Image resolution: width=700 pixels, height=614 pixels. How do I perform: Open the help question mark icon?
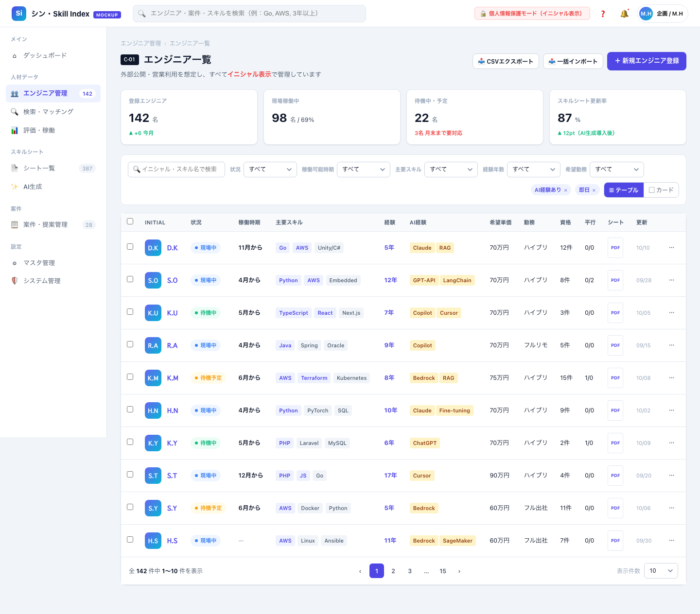pyautogui.click(x=603, y=14)
